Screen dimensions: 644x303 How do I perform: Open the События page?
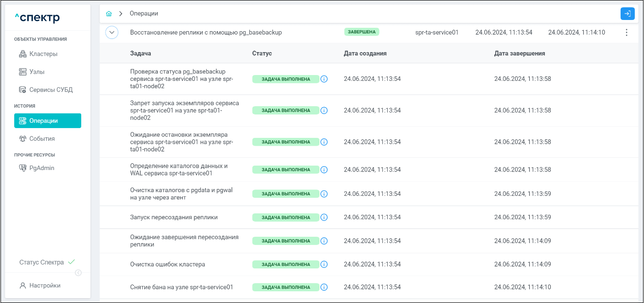coord(42,139)
